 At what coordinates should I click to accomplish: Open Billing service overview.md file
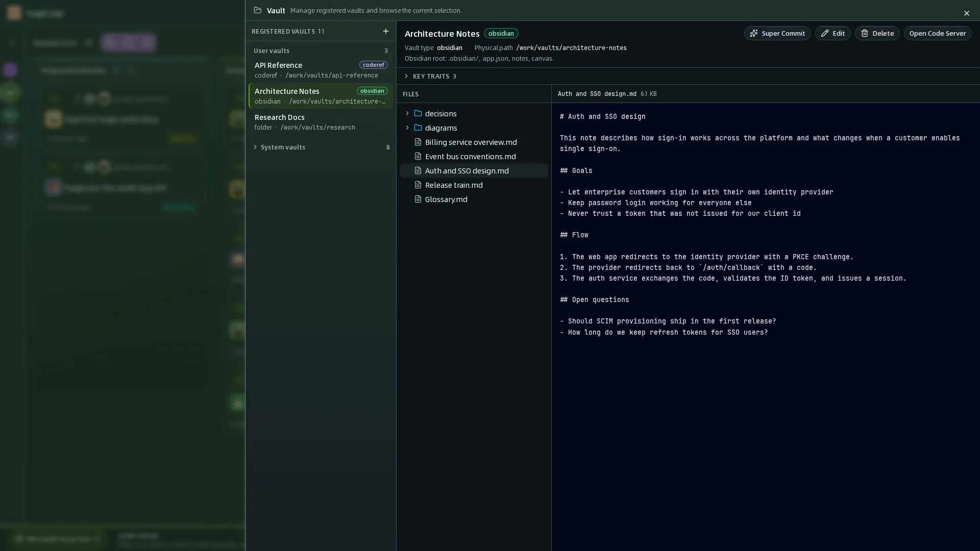point(474,142)
